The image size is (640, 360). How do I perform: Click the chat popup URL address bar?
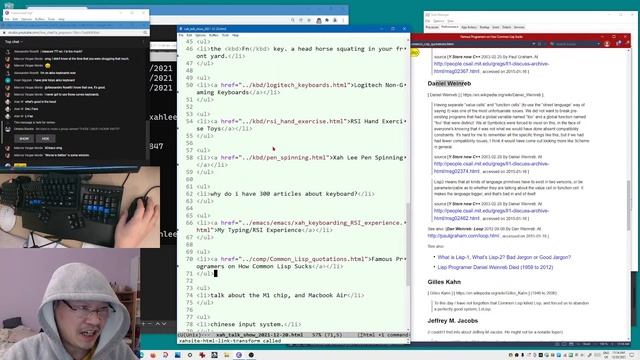coord(71,32)
